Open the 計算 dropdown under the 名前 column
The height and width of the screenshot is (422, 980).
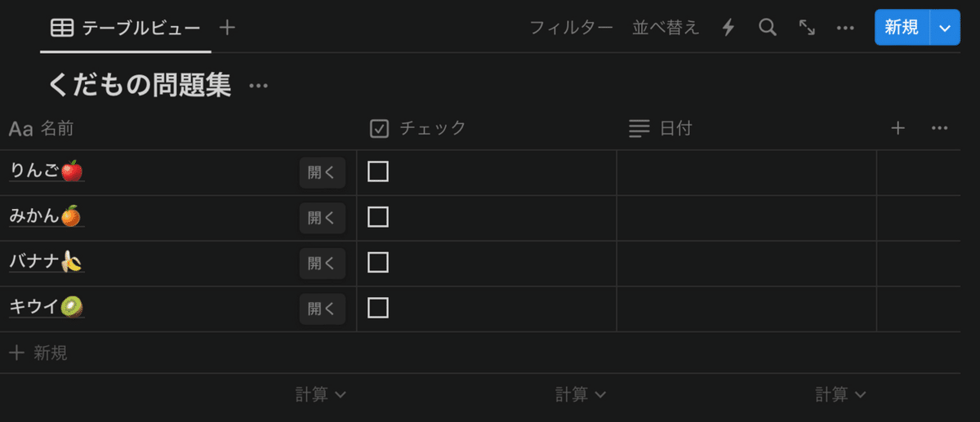click(x=320, y=395)
